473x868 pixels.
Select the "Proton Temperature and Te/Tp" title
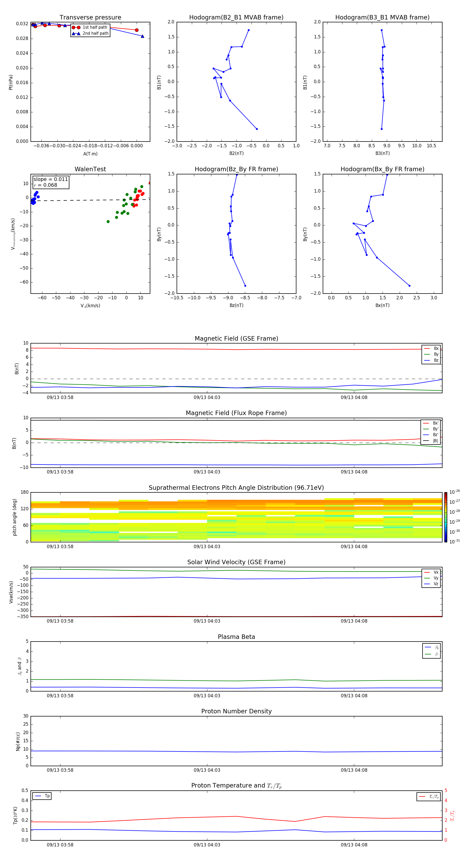[236, 786]
